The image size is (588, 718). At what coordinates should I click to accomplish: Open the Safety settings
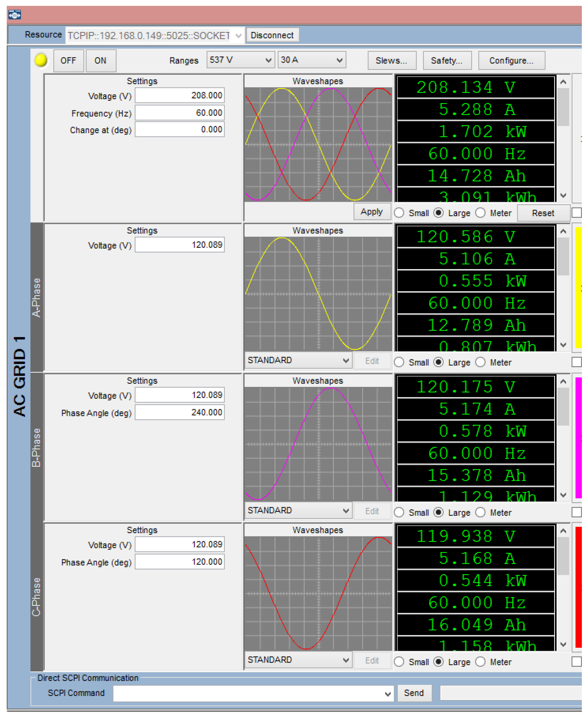click(447, 61)
